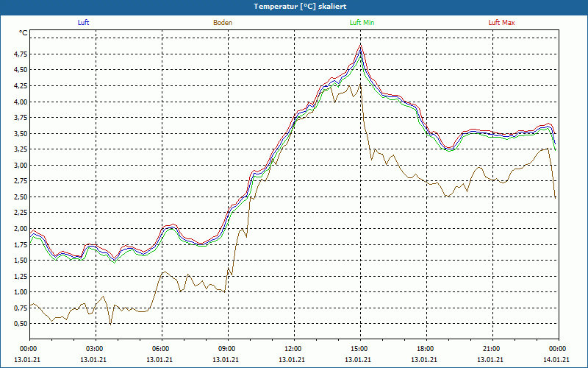This screenshot has width=588, height=368.
Task: Click the 1,00 y-axis value
Action: [x=21, y=292]
